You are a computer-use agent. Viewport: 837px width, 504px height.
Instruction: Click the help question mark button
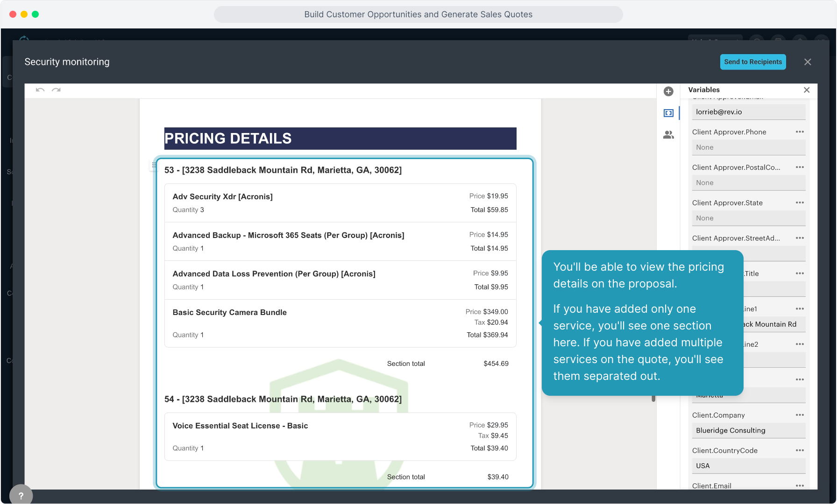coord(21,495)
